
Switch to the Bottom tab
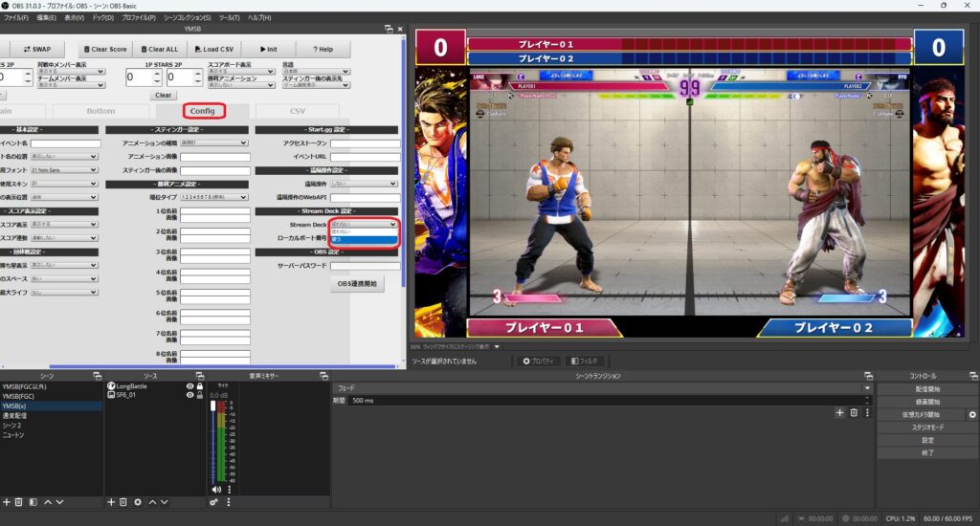click(x=100, y=111)
